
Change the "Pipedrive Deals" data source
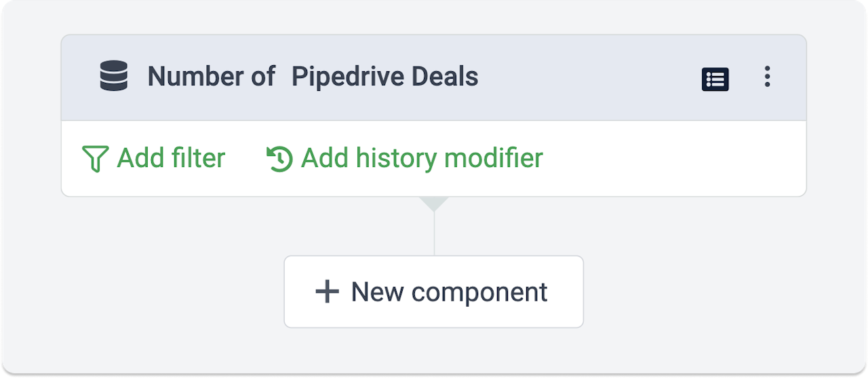(384, 77)
